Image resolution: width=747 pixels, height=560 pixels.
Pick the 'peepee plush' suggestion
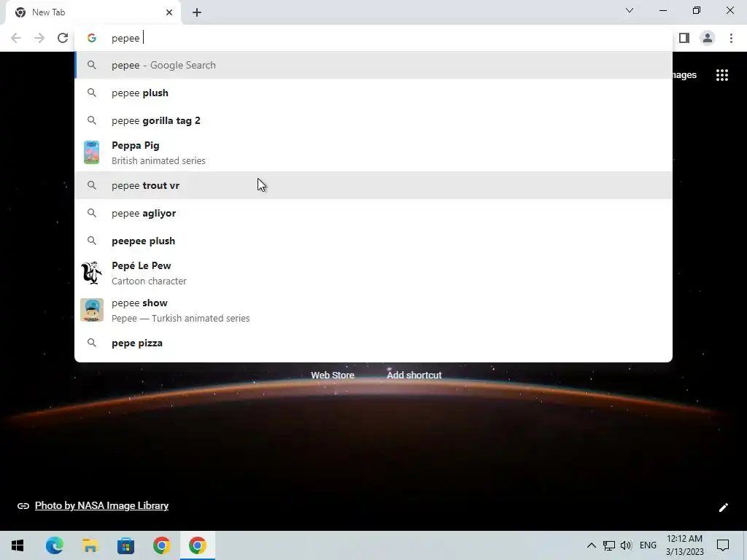373,241
